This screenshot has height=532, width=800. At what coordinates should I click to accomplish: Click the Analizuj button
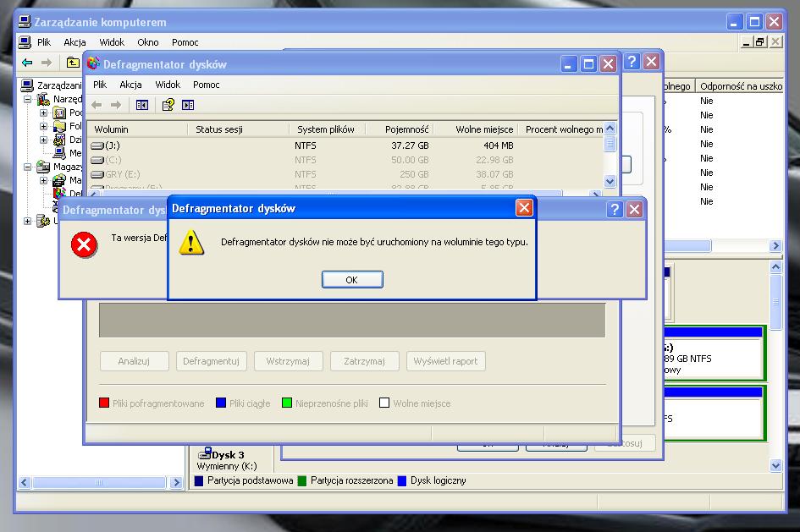(x=135, y=361)
